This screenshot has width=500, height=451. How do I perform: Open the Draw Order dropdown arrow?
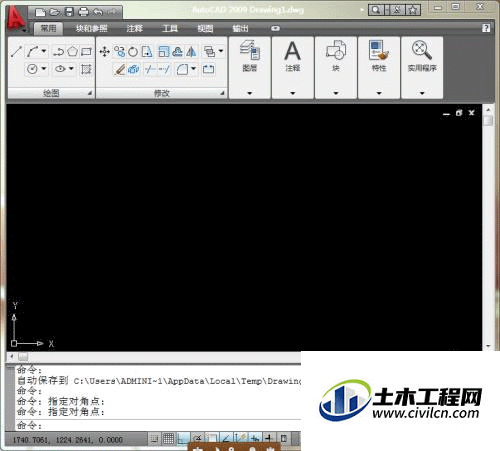coord(221,51)
